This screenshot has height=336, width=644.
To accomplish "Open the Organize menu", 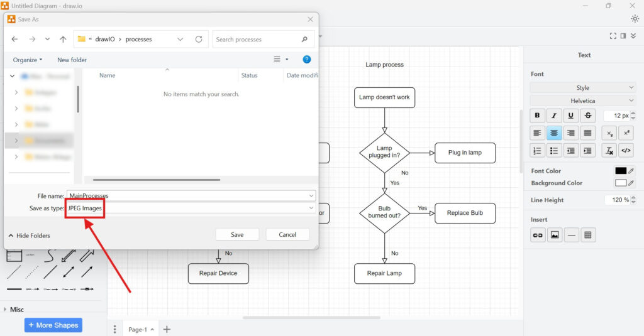I will (28, 60).
